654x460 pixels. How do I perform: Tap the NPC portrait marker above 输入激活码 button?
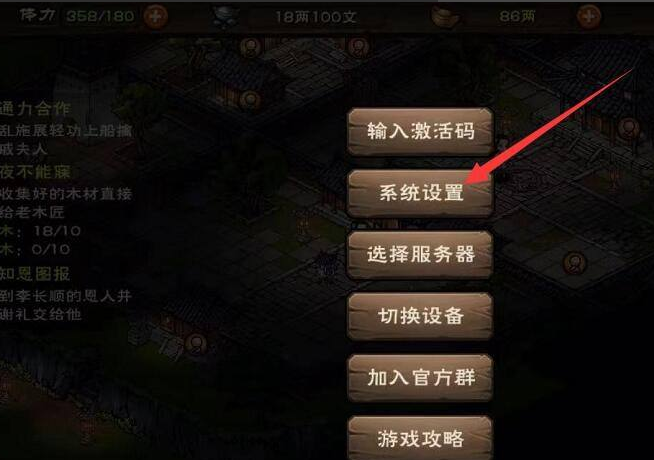[359, 48]
